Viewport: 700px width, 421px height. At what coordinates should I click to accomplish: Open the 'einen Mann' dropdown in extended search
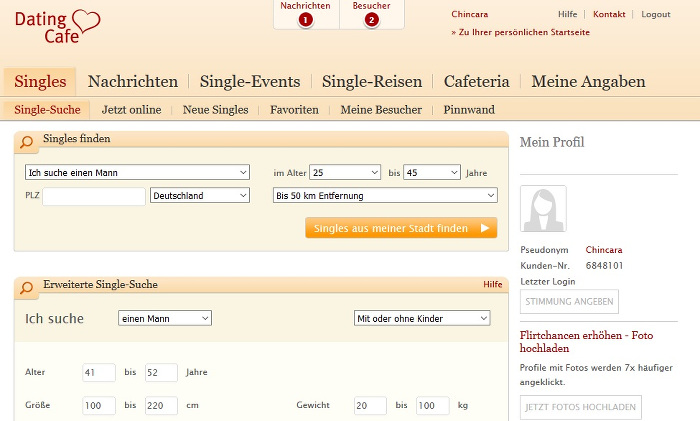click(165, 318)
